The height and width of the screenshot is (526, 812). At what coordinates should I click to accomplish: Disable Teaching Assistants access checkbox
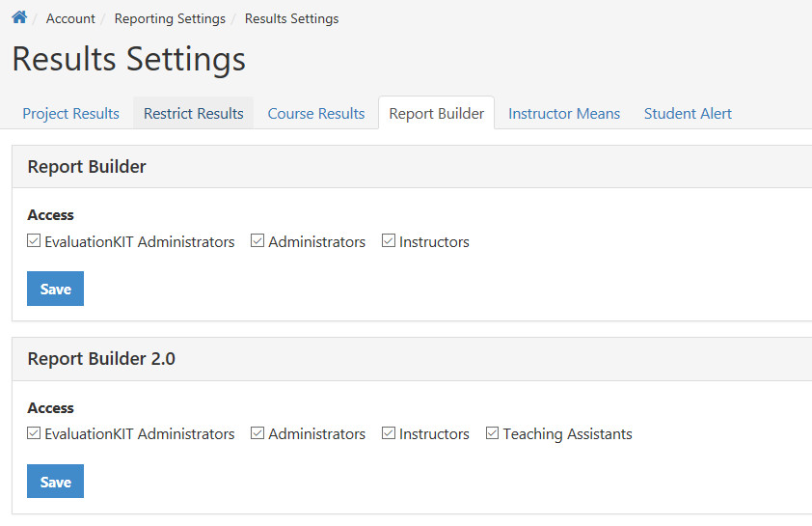tap(492, 432)
